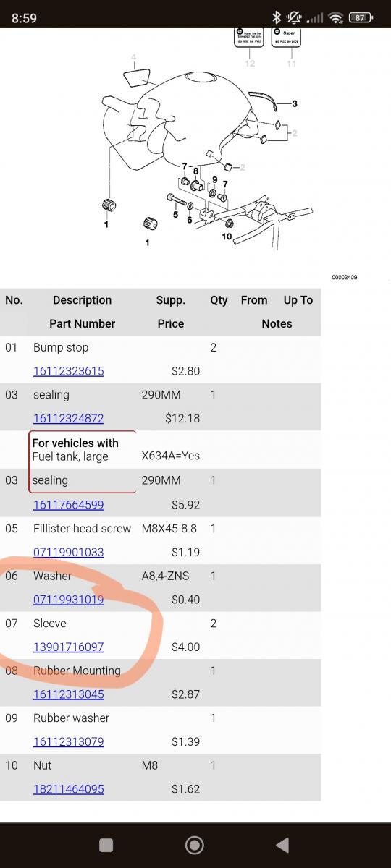Tap the Wi-Fi status bar icon
Screen dimensions: 391x868
335,18
